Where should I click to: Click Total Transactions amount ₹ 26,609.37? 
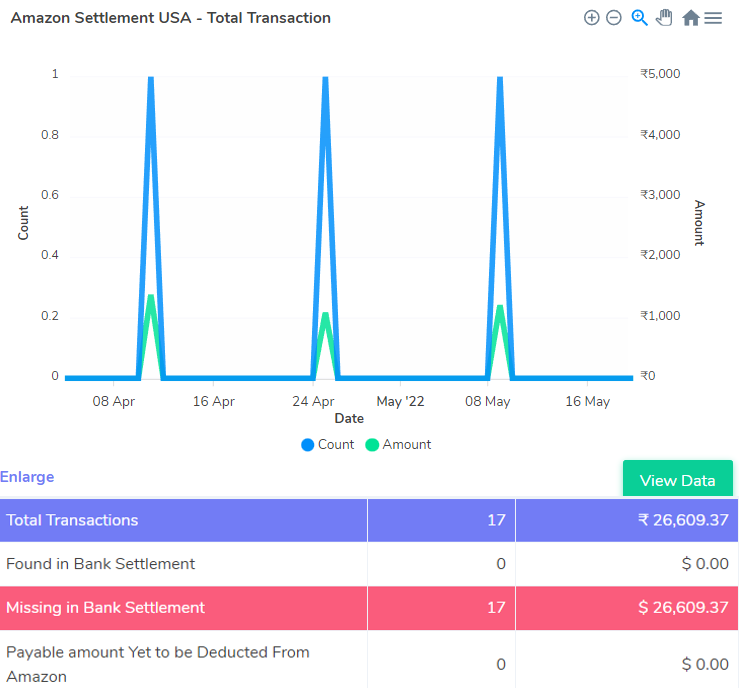tap(683, 520)
